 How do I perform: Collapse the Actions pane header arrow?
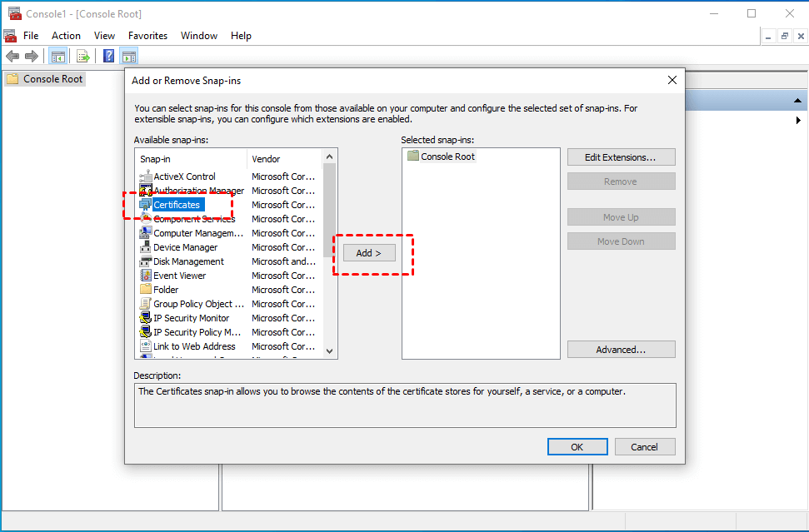(797, 101)
